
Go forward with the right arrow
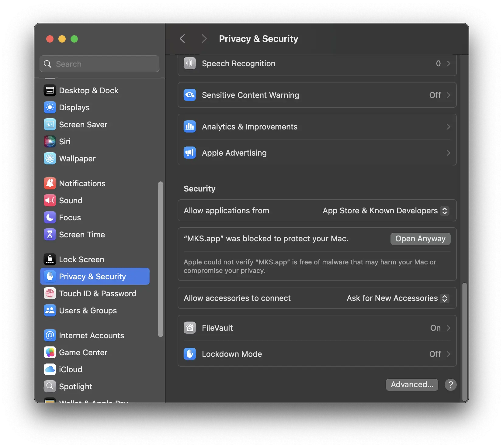[204, 39]
